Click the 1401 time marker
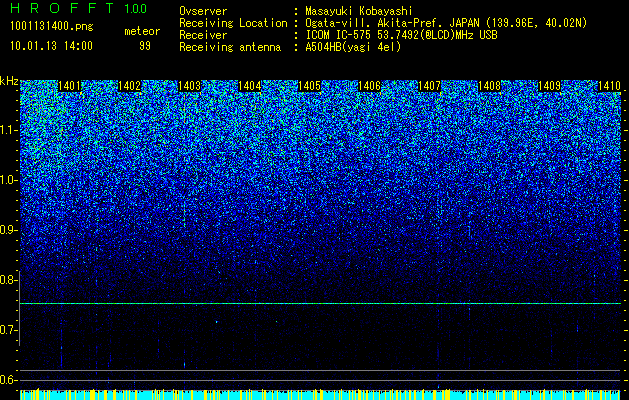This screenshot has width=629, height=400. click(69, 86)
